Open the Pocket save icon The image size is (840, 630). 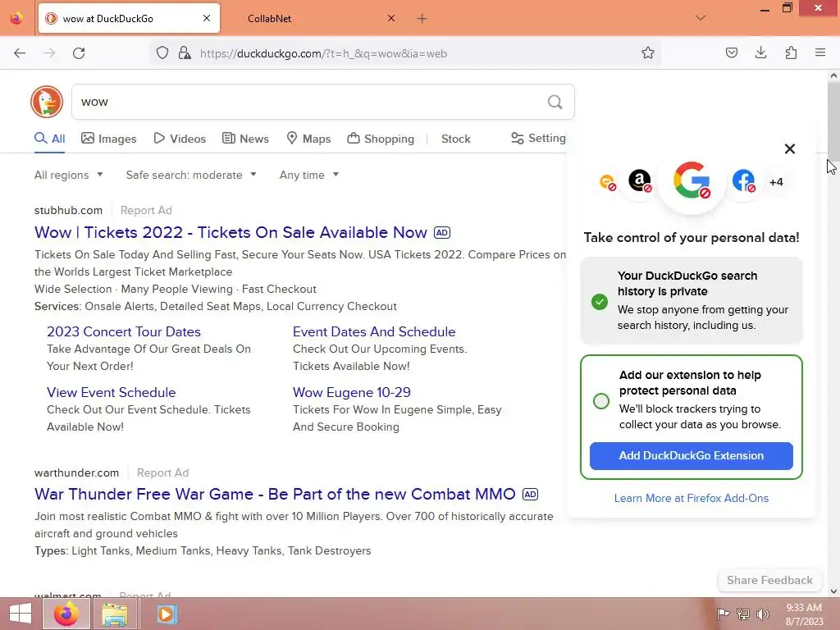pyautogui.click(x=731, y=53)
